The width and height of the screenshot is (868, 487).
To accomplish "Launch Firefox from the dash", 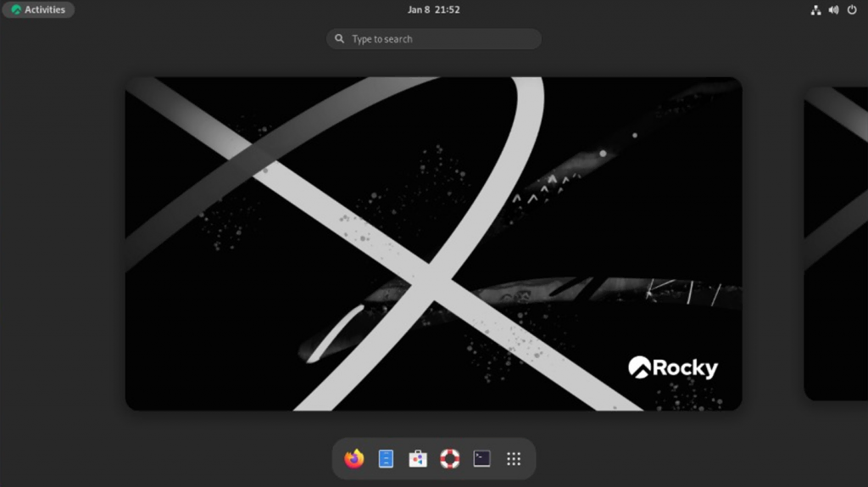I will click(354, 459).
